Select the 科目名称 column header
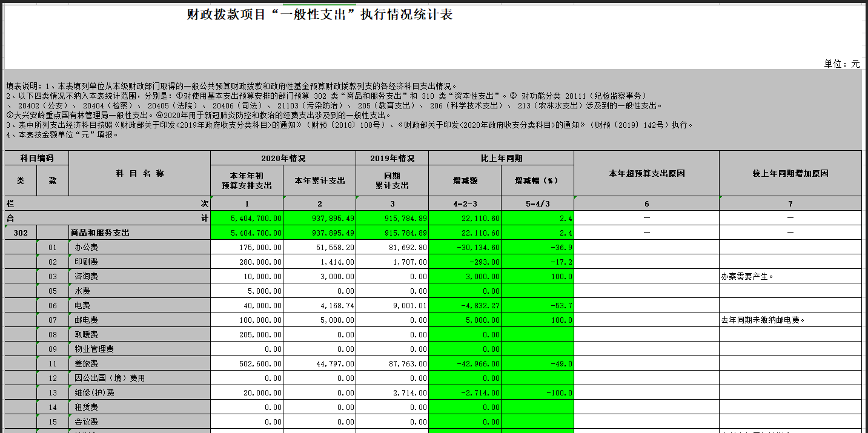The image size is (868, 433). (140, 173)
